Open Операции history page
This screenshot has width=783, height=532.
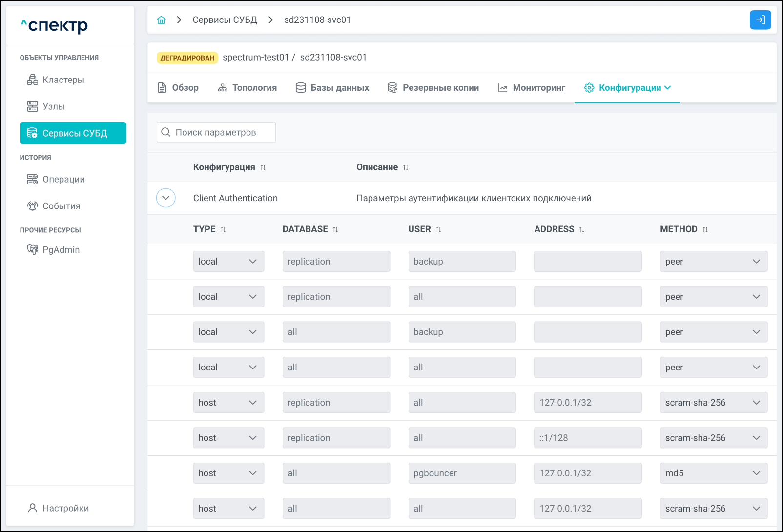[x=63, y=180]
